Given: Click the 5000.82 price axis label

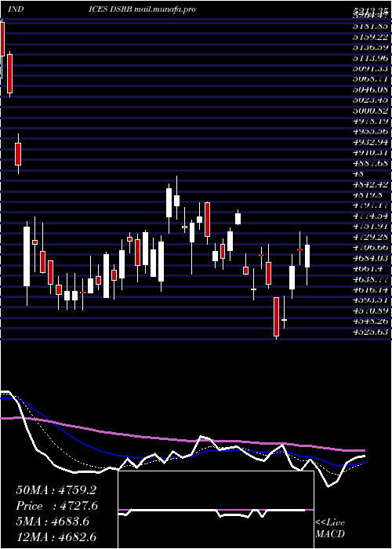Looking at the screenshot, I should [x=370, y=111].
